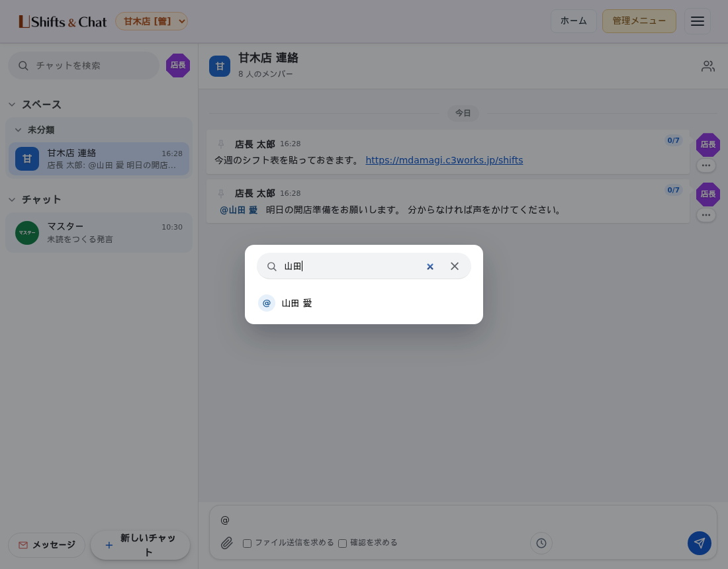Open the マスター chat
This screenshot has height=569, width=728.
click(99, 232)
